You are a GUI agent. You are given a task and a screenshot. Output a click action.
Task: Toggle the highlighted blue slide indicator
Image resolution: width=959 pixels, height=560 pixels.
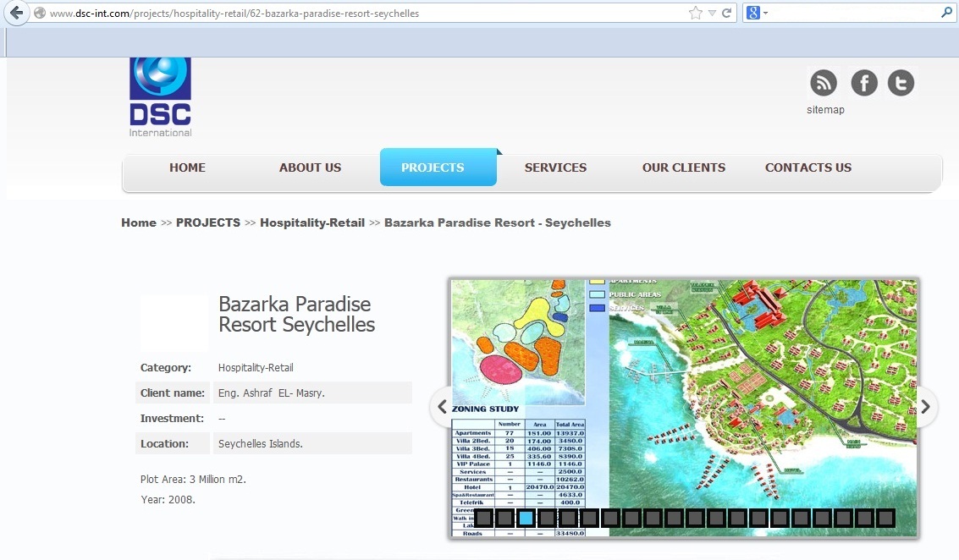pos(526,517)
